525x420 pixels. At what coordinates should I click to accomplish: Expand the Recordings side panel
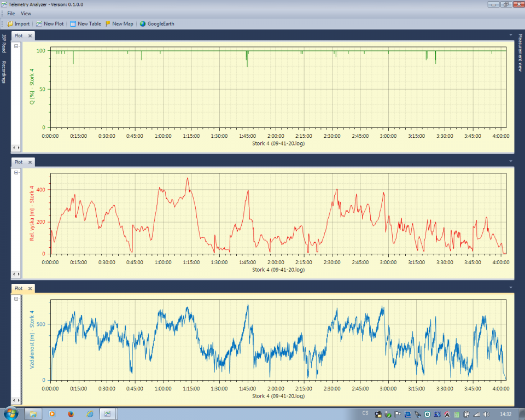click(x=4, y=72)
